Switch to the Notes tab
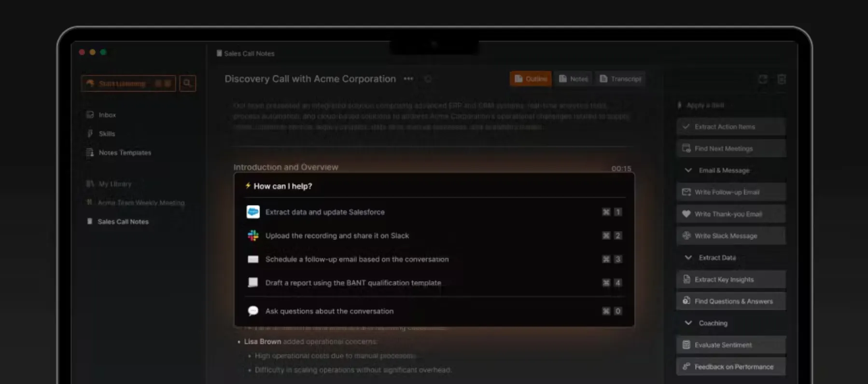Viewport: 868px width, 384px height. coord(573,79)
